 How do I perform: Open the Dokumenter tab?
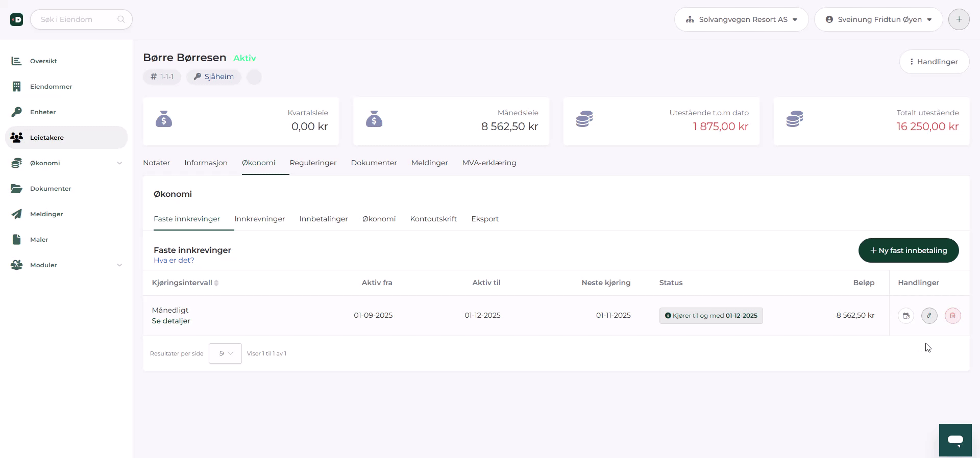pos(374,163)
